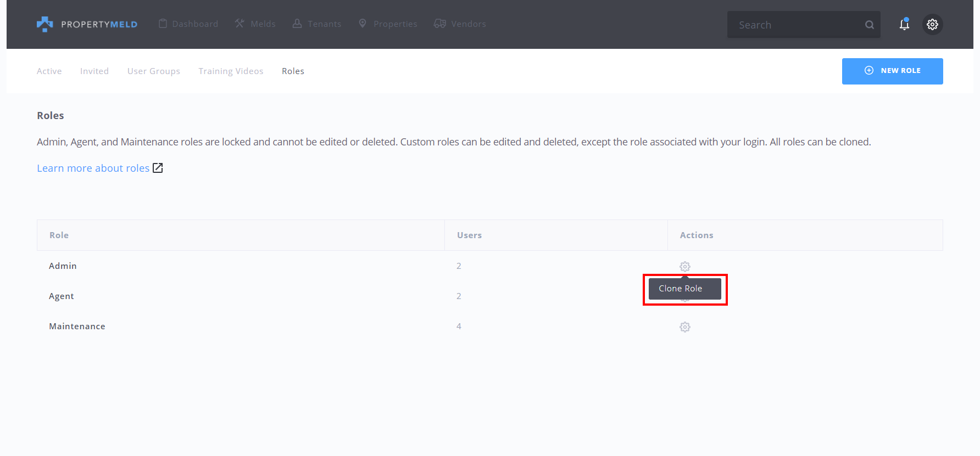Go to the Dashboard page
The height and width of the screenshot is (456, 980).
tap(188, 24)
